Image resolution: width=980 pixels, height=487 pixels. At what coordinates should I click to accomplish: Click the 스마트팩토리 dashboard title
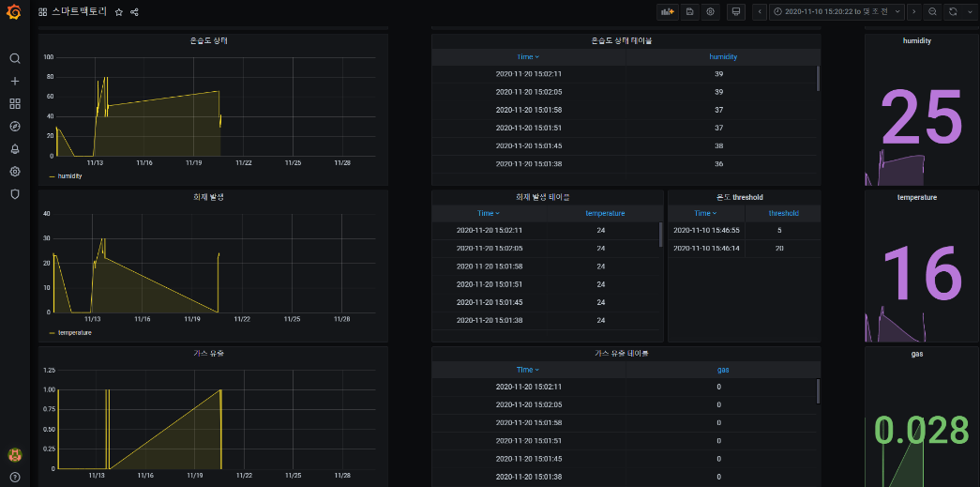(x=80, y=12)
